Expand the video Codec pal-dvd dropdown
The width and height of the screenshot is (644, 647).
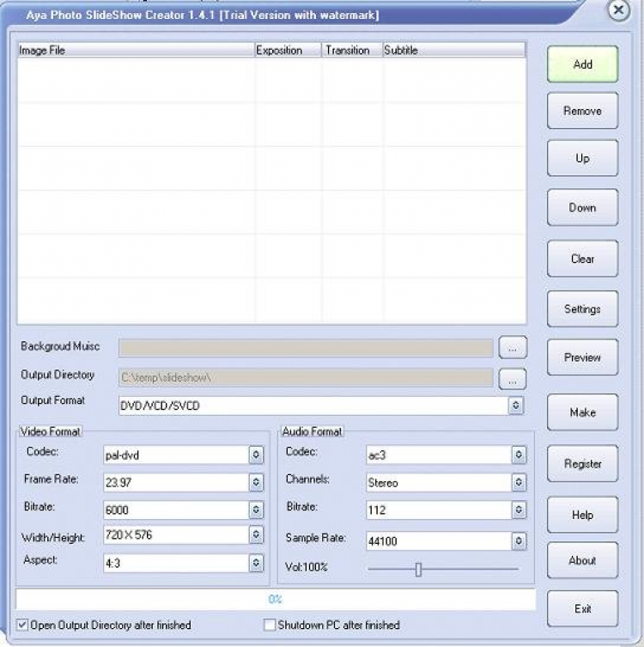click(256, 455)
